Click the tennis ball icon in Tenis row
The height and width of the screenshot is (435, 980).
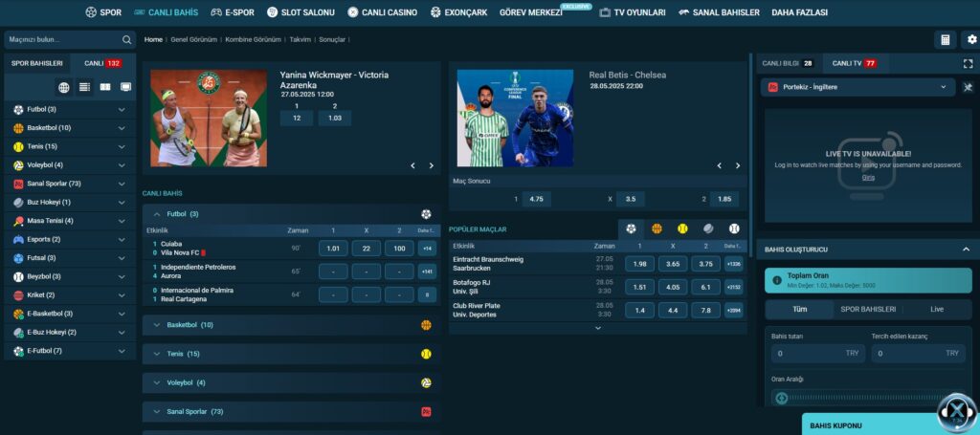click(x=426, y=354)
